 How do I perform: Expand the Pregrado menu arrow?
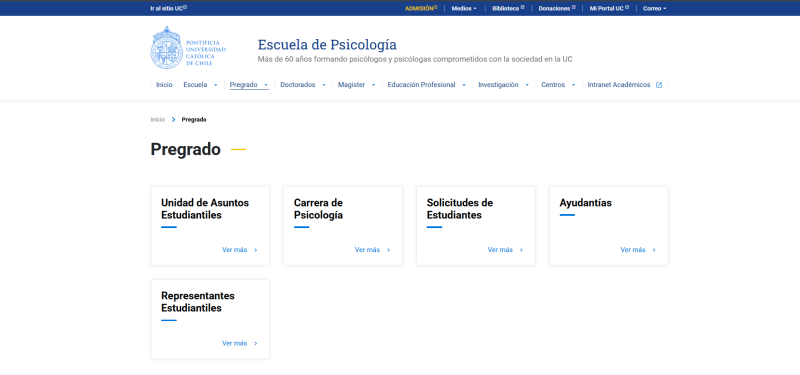tap(266, 85)
